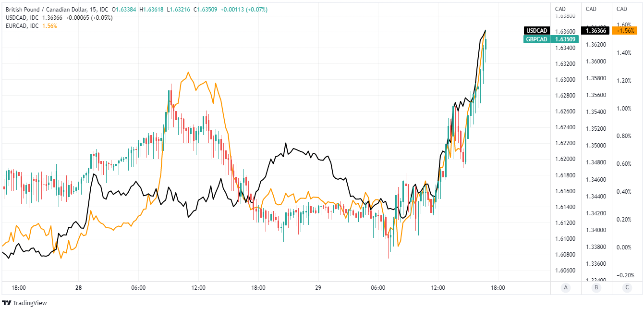
Task: Click the black 1.36366 price tag
Action: 595,30
